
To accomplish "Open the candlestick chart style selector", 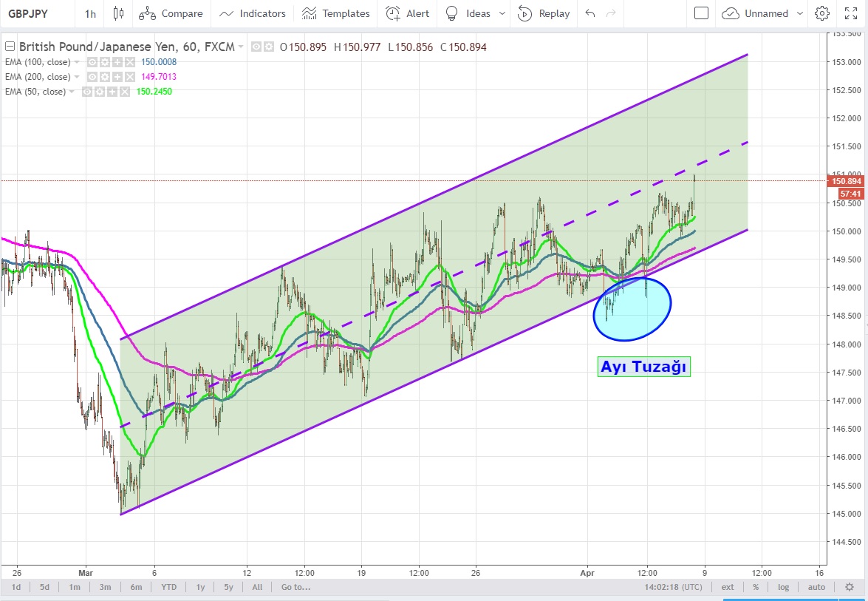I will click(118, 13).
